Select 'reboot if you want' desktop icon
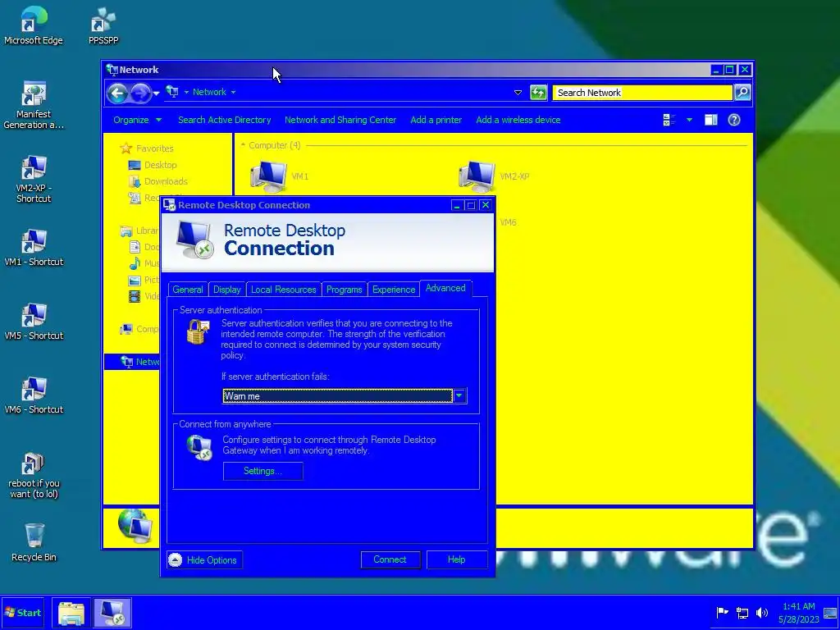This screenshot has height=630, width=840. point(33,475)
